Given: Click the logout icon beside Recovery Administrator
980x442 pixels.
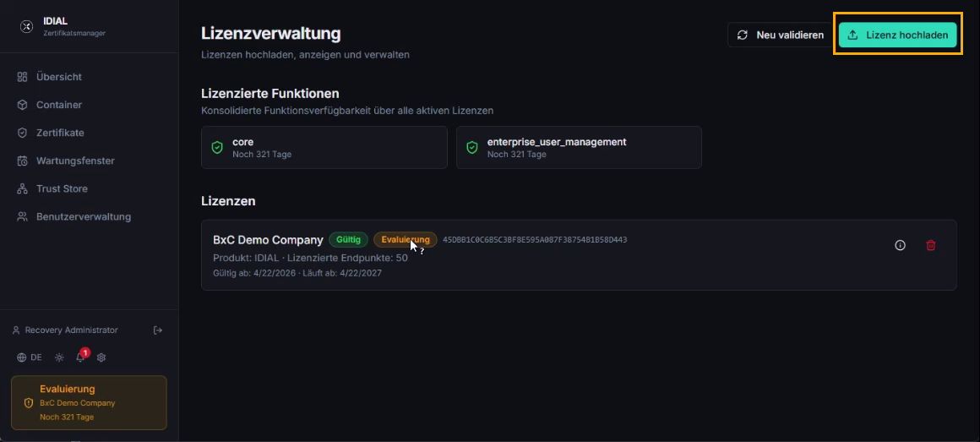Looking at the screenshot, I should click(x=157, y=330).
